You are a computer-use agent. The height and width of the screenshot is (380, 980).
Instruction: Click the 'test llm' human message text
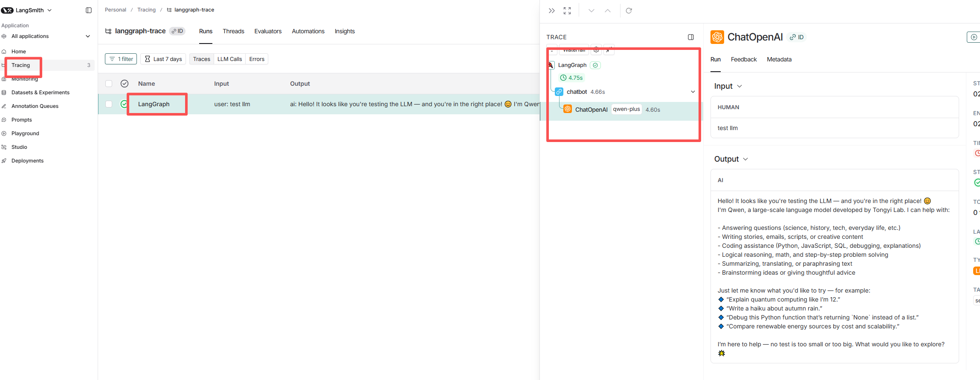[x=728, y=128]
